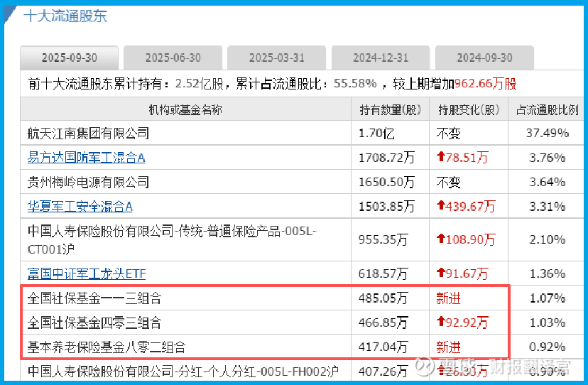Click the 贵州梅岭电源有限公司 row name
588x385 pixels.
[x=89, y=182]
